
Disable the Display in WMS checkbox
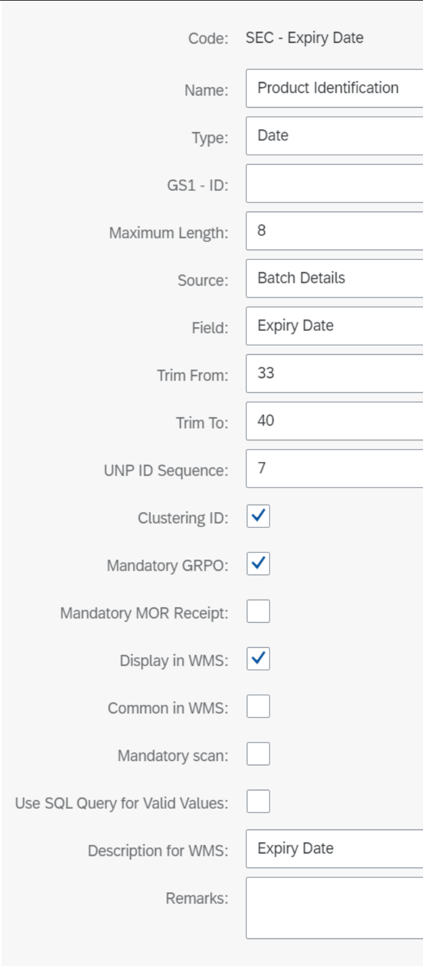tap(259, 659)
